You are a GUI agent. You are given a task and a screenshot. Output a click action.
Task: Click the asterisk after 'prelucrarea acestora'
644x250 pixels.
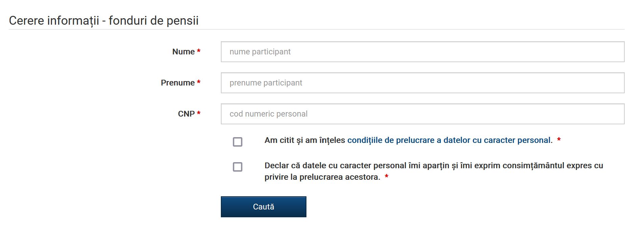(386, 177)
